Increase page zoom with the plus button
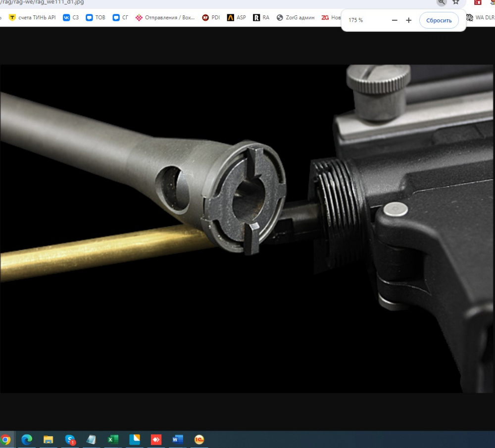495x448 pixels. click(409, 20)
